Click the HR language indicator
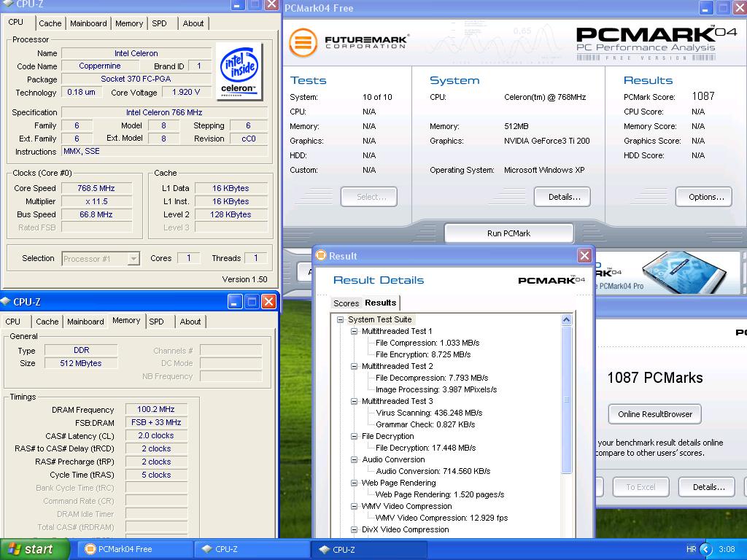Viewport: 747px width, 560px height. [692, 549]
